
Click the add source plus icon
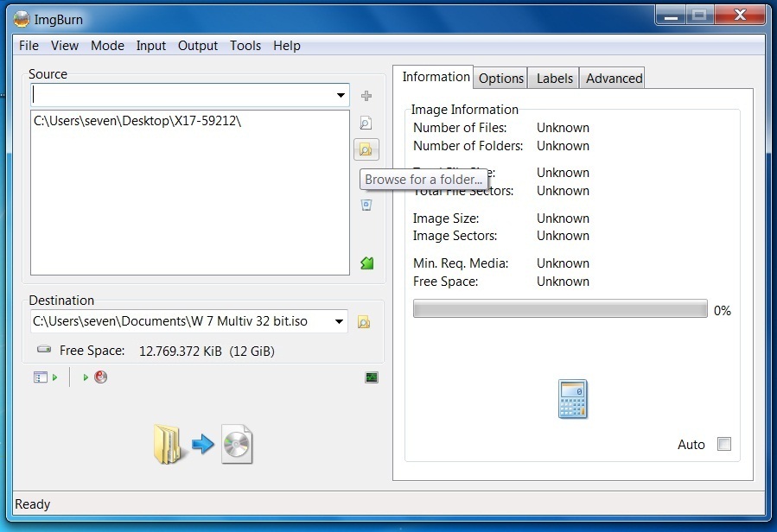pyautogui.click(x=366, y=96)
